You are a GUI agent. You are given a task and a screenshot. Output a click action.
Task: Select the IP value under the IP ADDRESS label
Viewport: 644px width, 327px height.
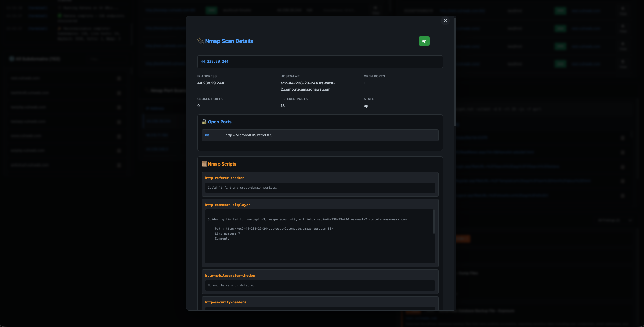[x=210, y=83]
